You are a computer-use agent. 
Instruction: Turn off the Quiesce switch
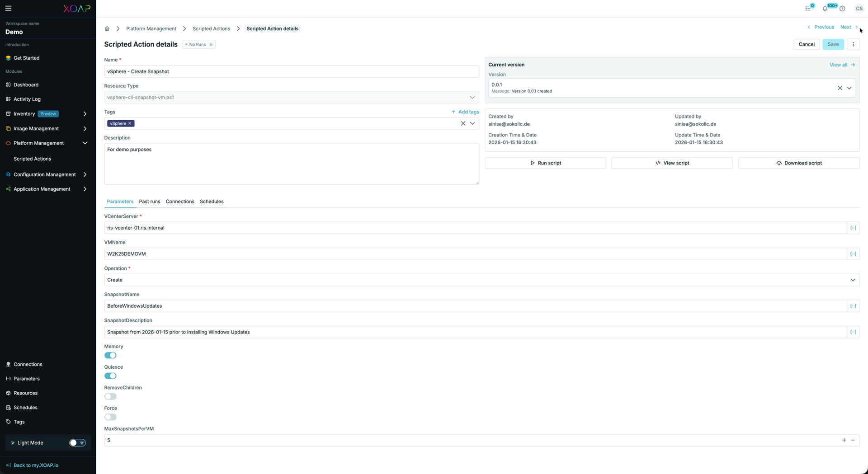[110, 376]
